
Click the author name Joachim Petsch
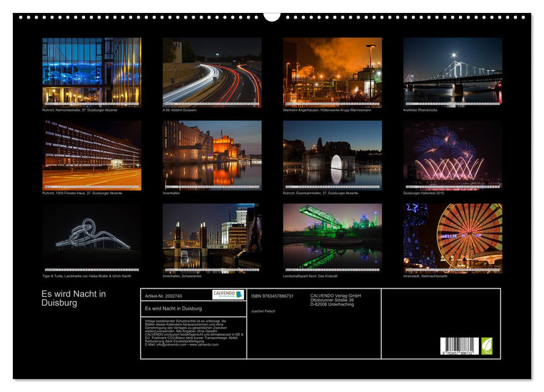click(x=263, y=311)
